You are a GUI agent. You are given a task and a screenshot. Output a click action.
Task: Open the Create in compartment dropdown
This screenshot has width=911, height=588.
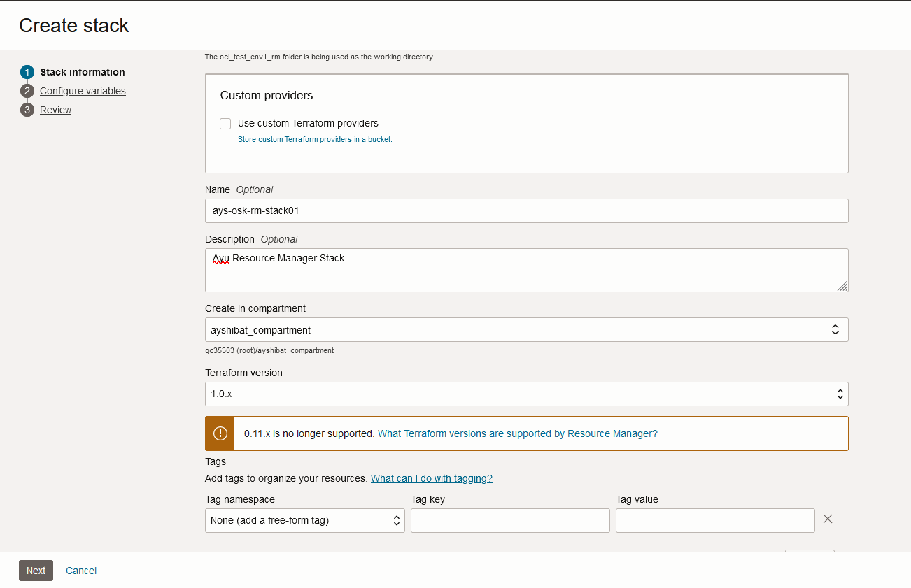tap(526, 330)
